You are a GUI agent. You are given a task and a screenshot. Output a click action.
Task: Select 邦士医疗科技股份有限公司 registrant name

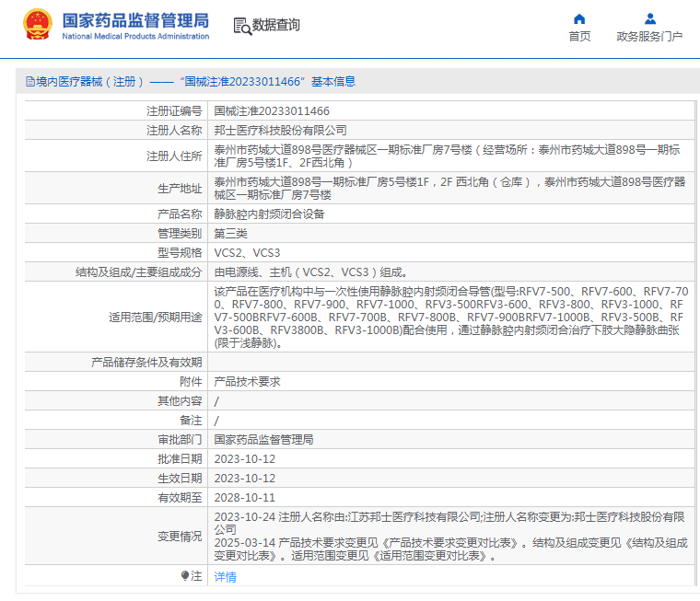[280, 131]
